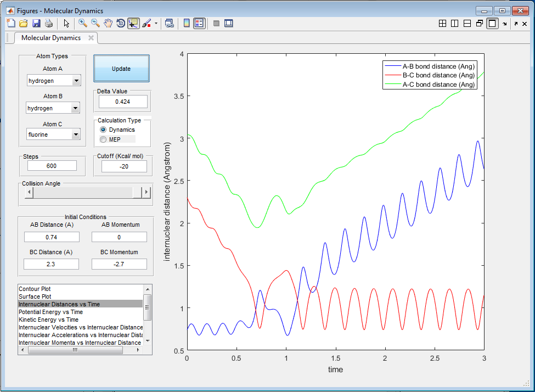535x392 pixels.
Task: Select the MEP calculation type
Action: coord(103,139)
